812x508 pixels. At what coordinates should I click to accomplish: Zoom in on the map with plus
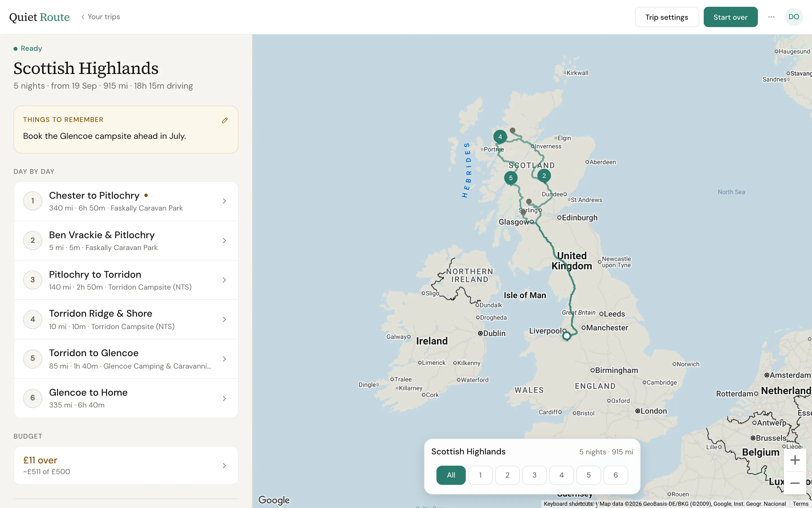[795, 460]
